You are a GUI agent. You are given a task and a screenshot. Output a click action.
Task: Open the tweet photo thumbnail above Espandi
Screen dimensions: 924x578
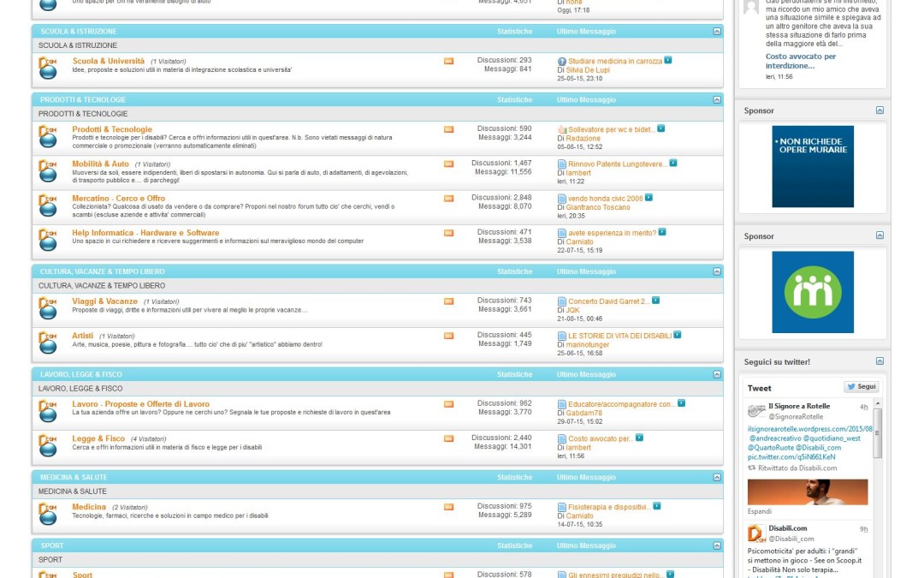[x=808, y=492]
